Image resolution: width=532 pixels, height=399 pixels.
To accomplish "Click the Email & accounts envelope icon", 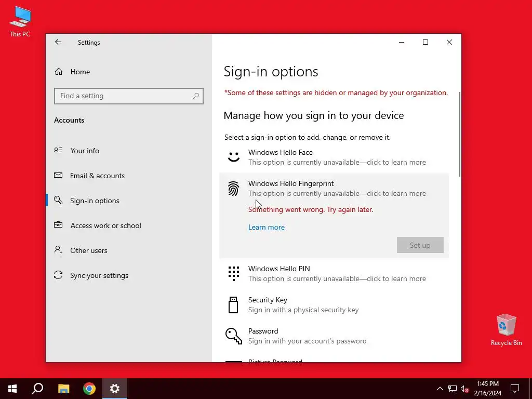I will point(58,176).
